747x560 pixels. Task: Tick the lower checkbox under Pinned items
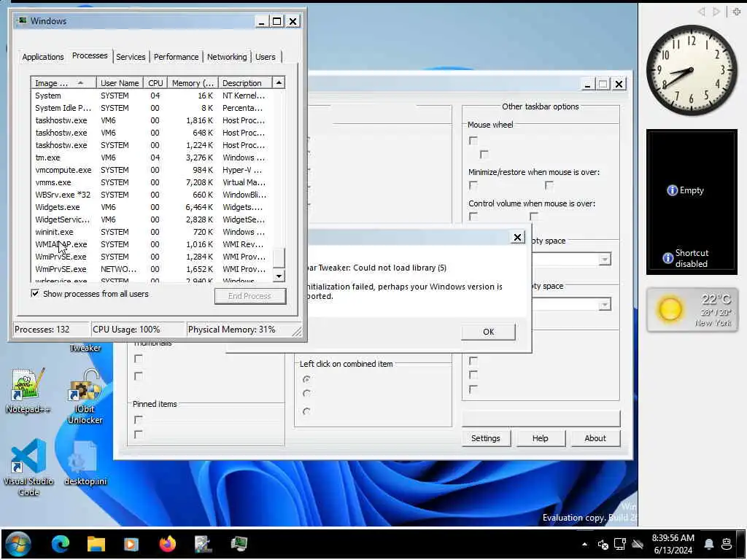coord(138,435)
